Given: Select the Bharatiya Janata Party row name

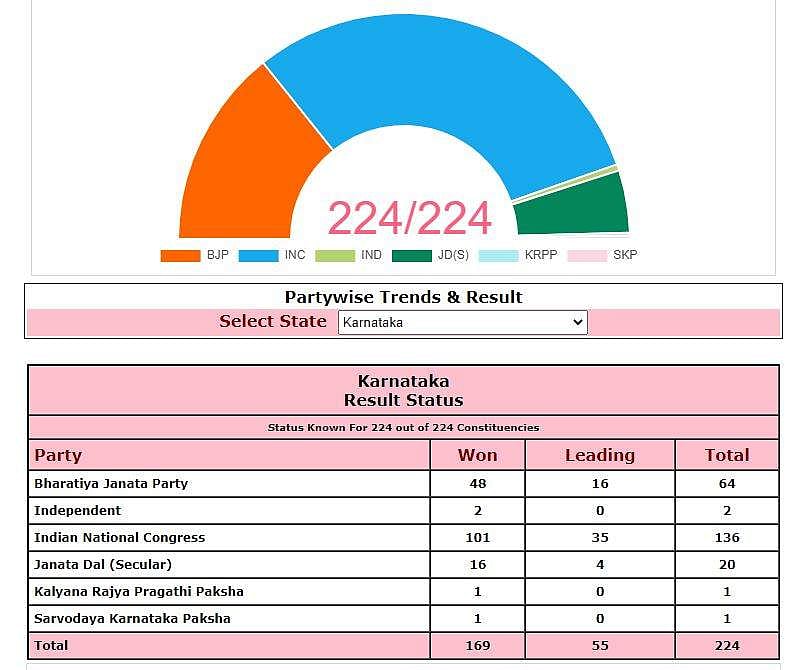Looking at the screenshot, I should [111, 483].
